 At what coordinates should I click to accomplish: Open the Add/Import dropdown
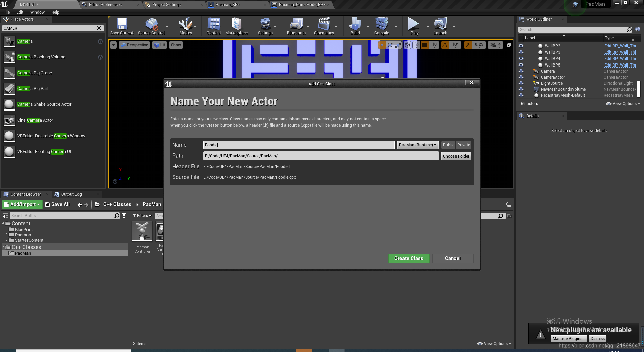[x=22, y=204]
